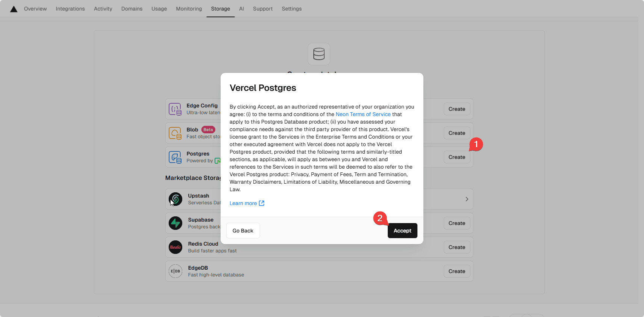The image size is (644, 317).
Task: Go to the Support tab
Action: (263, 9)
